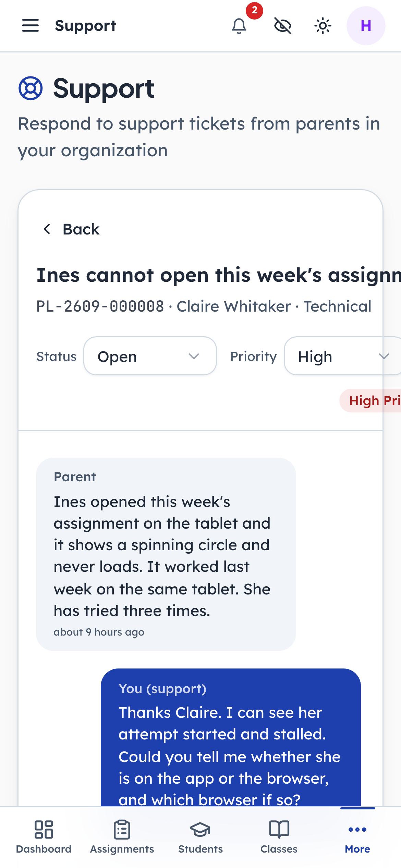Click the Support lifebuoy icon
This screenshot has width=401, height=868.
(x=31, y=88)
